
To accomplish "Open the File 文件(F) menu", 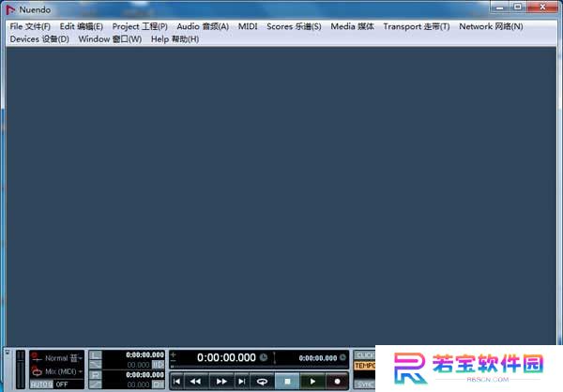I will click(x=30, y=26).
